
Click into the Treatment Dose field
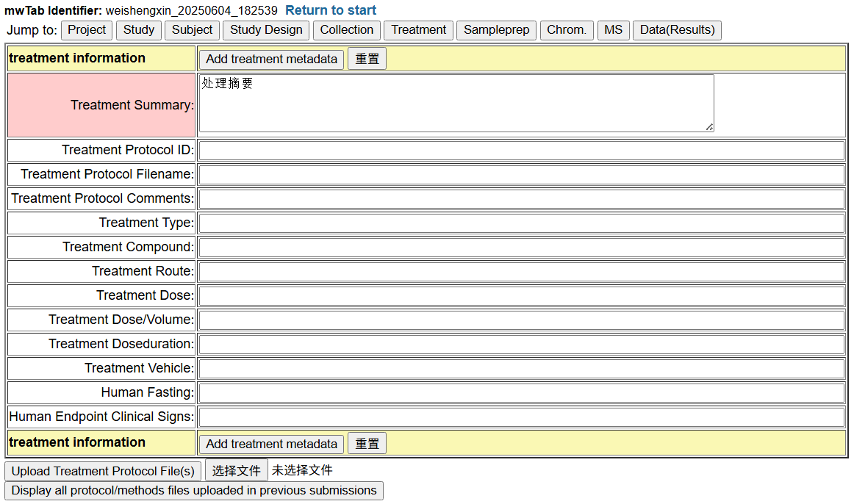point(521,296)
